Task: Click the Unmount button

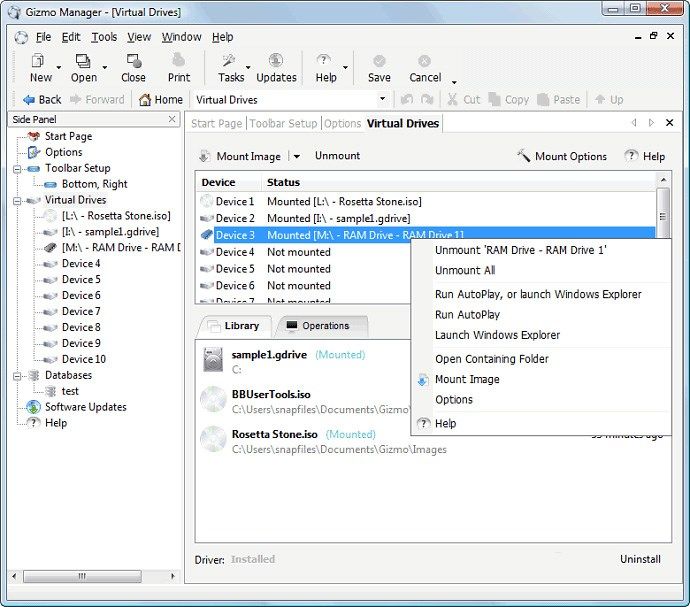Action: [337, 156]
